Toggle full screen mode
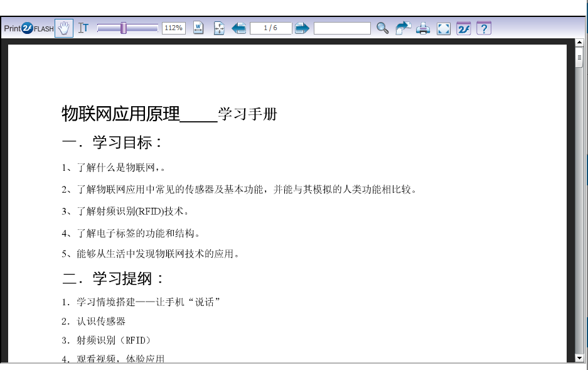The height and width of the screenshot is (370, 588). click(x=444, y=28)
